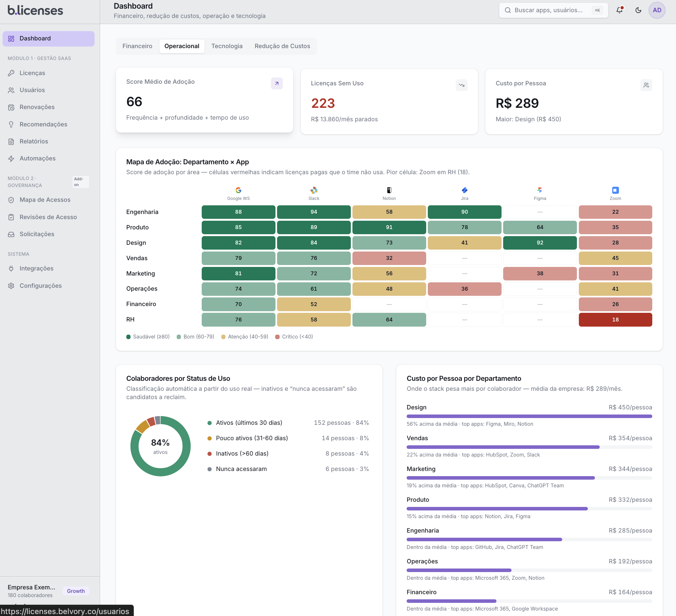Click the Mapa de Acessos shield icon
Image resolution: width=676 pixels, height=616 pixels.
coord(12,200)
